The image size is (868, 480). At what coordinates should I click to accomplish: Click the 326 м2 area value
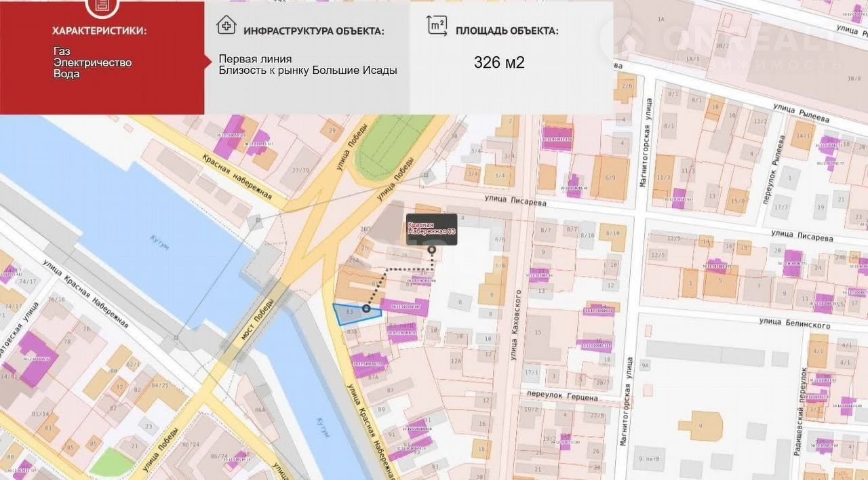(499, 63)
